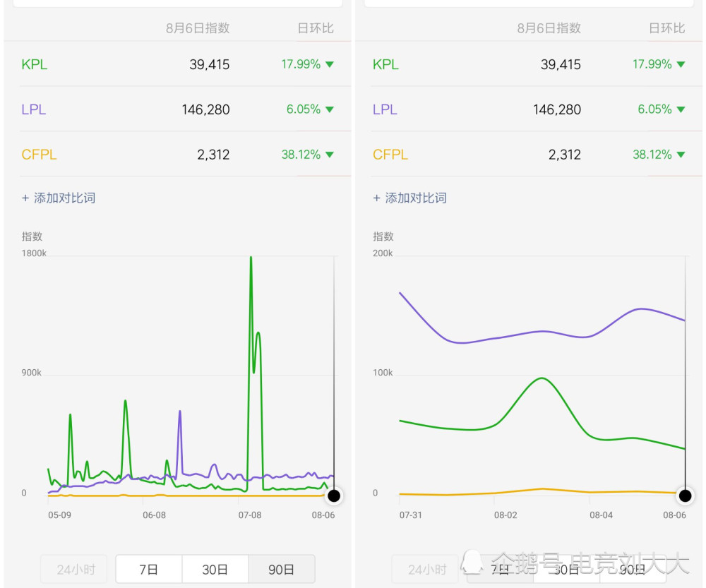Click KPL index value 39,415 in left panel

210,64
